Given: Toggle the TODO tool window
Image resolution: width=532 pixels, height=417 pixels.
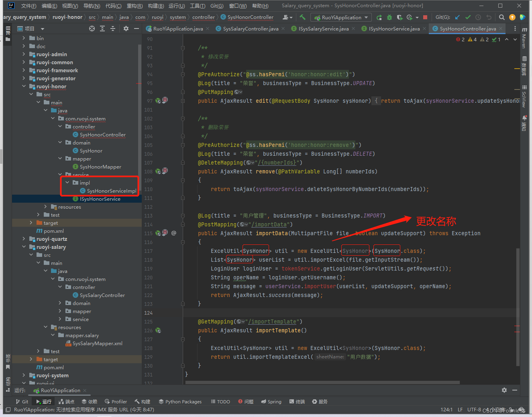Looking at the screenshot, I should [x=220, y=401].
